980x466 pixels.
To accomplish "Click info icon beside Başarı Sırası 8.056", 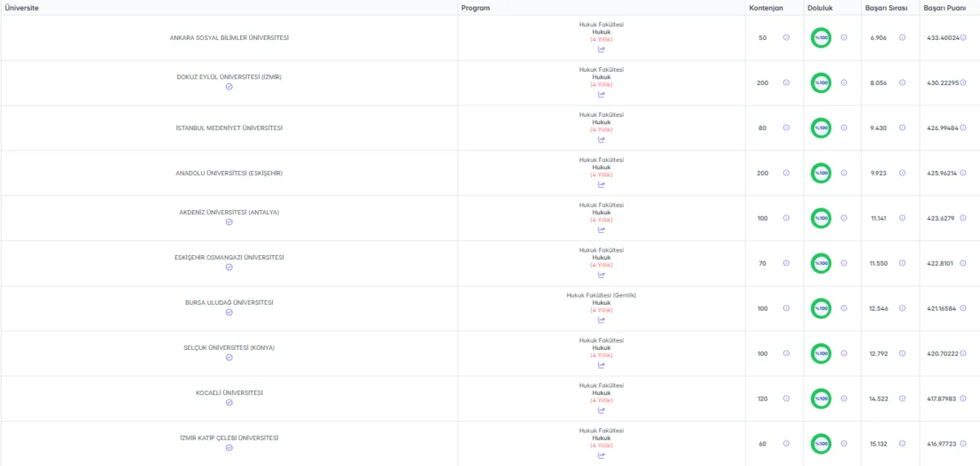I will tap(902, 83).
